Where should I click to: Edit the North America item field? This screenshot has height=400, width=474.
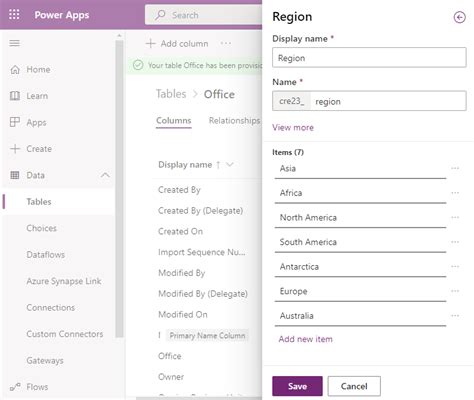point(360,218)
